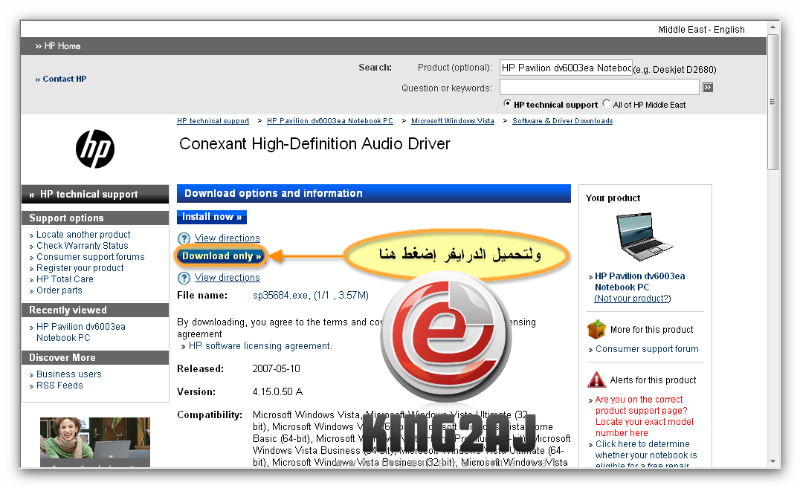The width and height of the screenshot is (800, 488).
Task: Open the Consumer support forum link
Action: (x=646, y=349)
